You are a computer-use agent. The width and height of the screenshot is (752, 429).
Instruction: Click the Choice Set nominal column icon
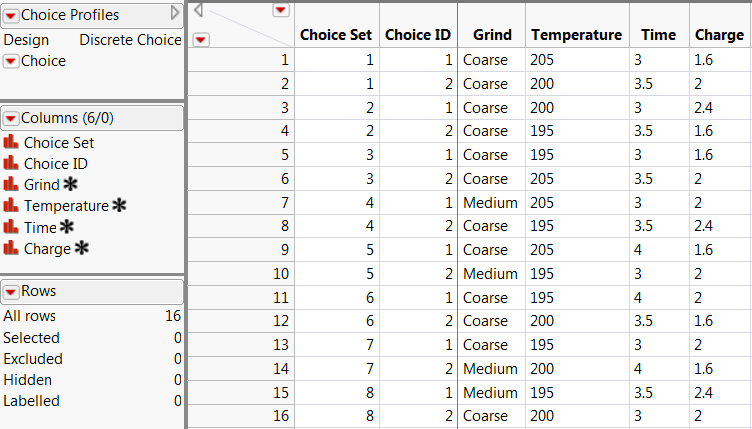point(12,143)
